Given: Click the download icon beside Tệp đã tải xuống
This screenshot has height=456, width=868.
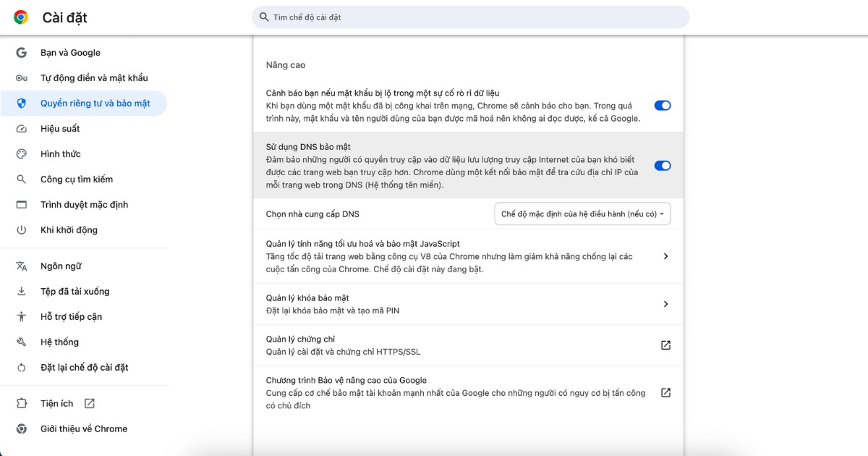Looking at the screenshot, I should point(21,291).
